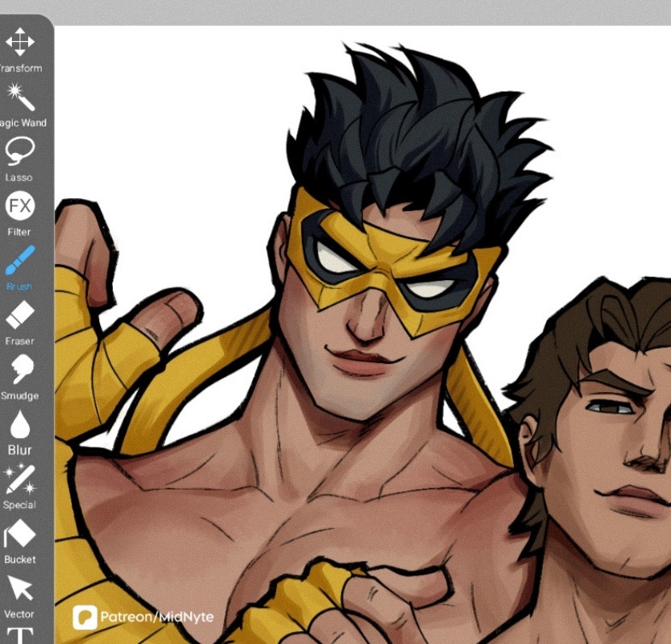The image size is (671, 644).
Task: Click the gray bar above the canvas
Action: pos(362,11)
